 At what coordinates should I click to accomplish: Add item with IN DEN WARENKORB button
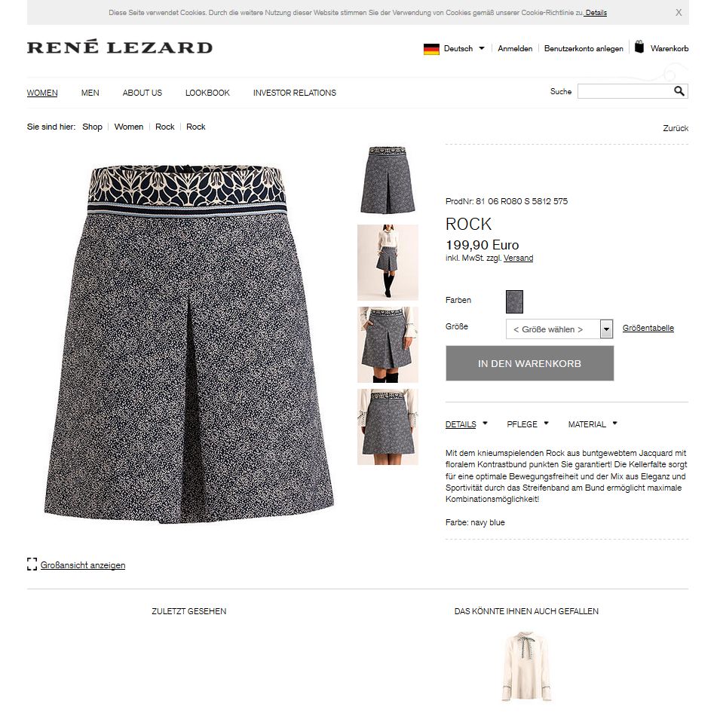click(x=529, y=363)
